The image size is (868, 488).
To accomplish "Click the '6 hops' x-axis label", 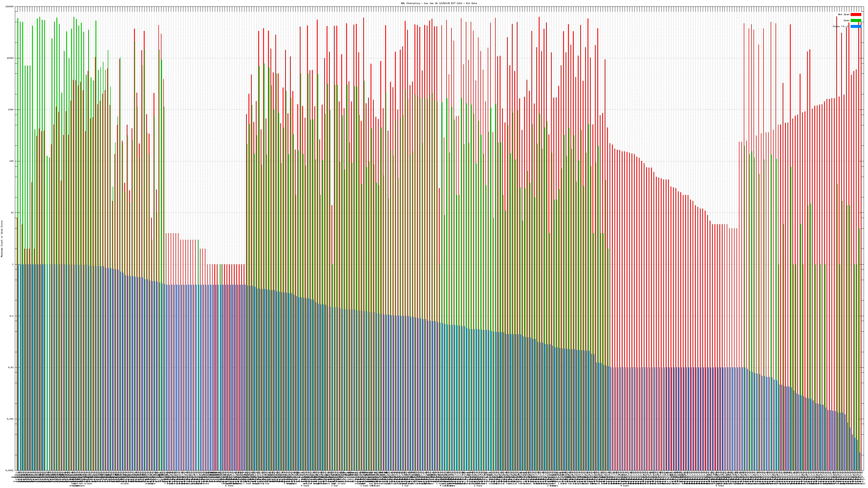I will (x=229, y=486).
